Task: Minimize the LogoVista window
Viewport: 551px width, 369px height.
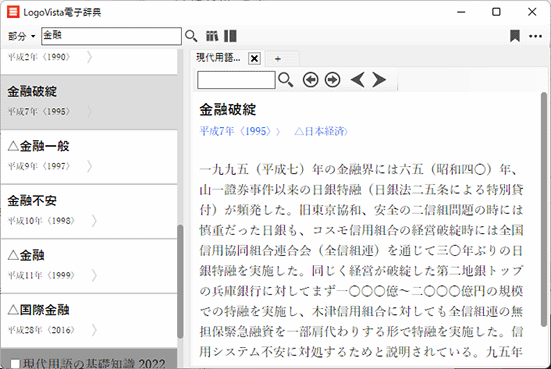Action: point(461,12)
